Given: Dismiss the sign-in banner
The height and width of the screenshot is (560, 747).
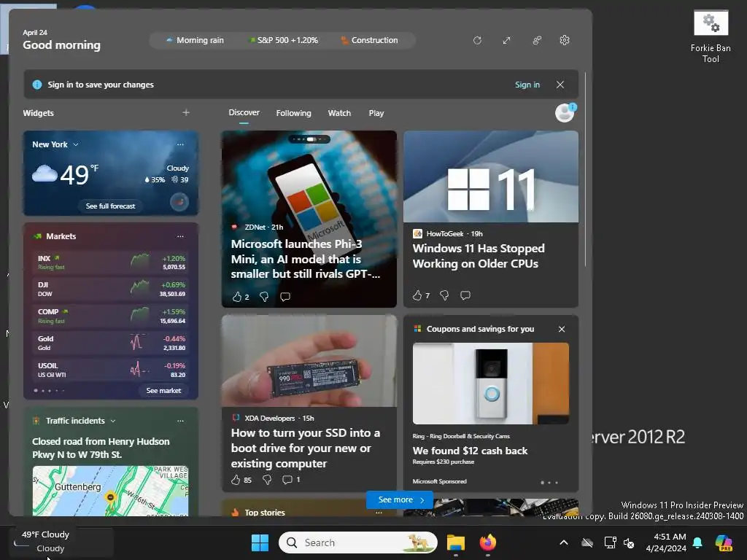Looking at the screenshot, I should 560,85.
